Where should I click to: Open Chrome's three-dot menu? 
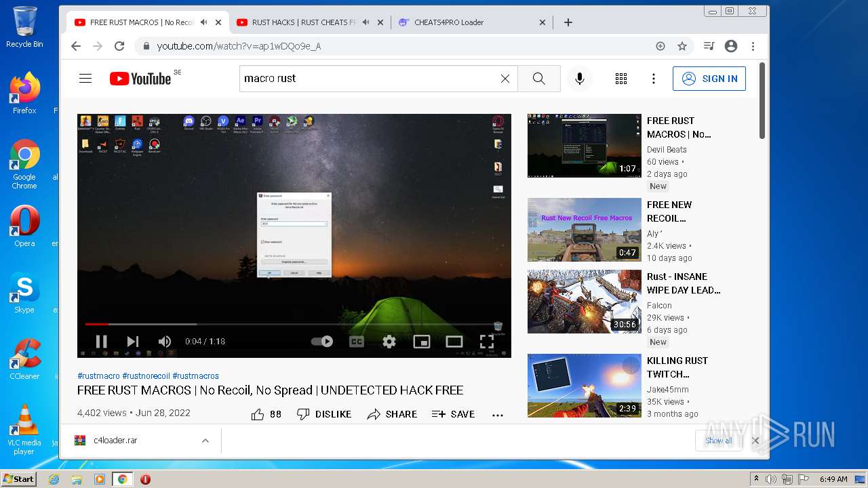(753, 46)
